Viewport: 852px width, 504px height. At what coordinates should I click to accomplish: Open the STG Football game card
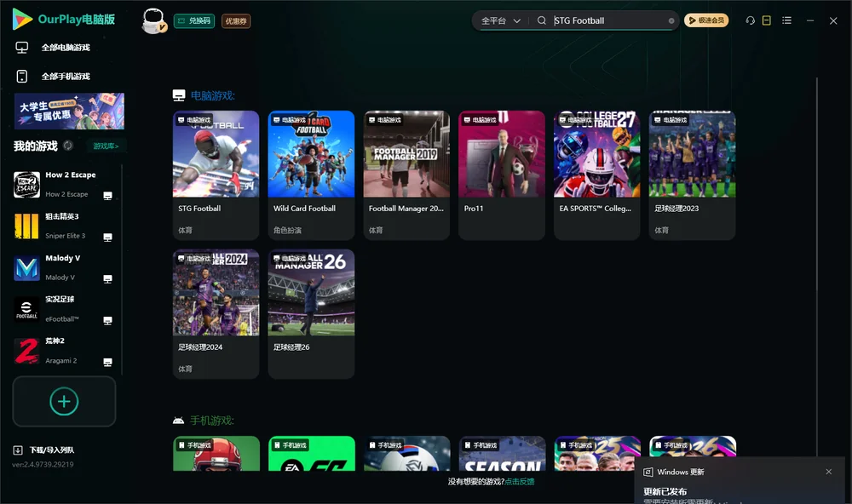pos(216,175)
